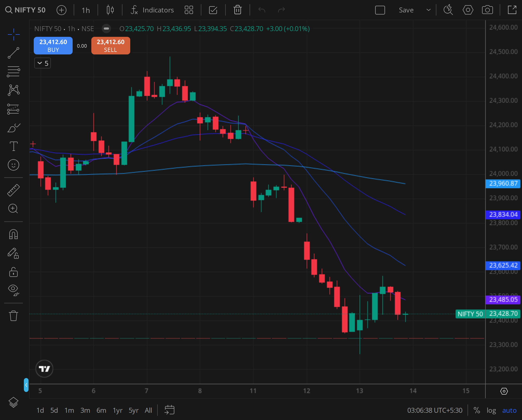Select the All date range
522x420 pixels.
click(148, 410)
